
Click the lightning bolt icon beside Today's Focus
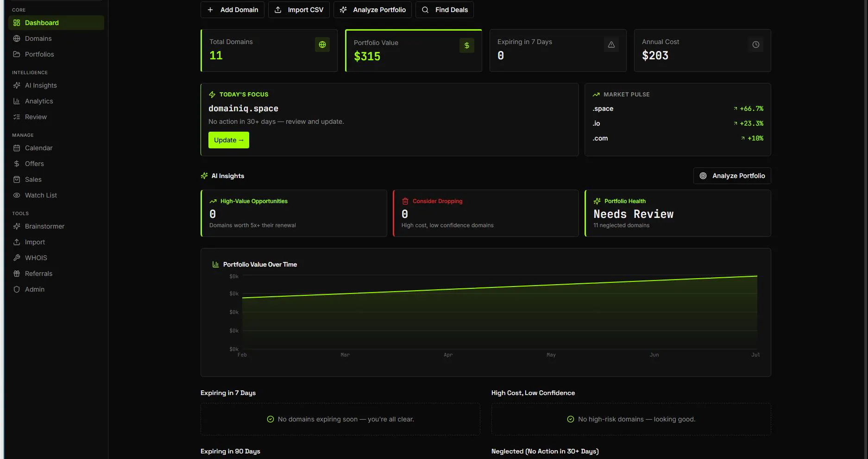click(x=212, y=95)
